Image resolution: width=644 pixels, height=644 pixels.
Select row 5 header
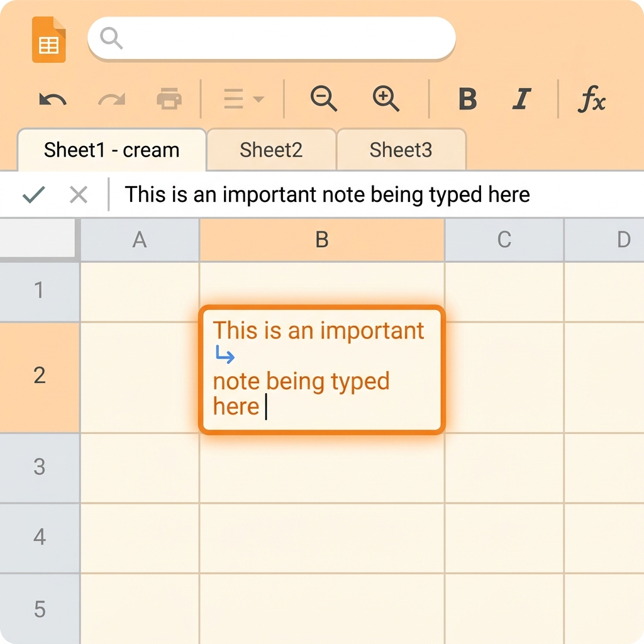[40, 609]
